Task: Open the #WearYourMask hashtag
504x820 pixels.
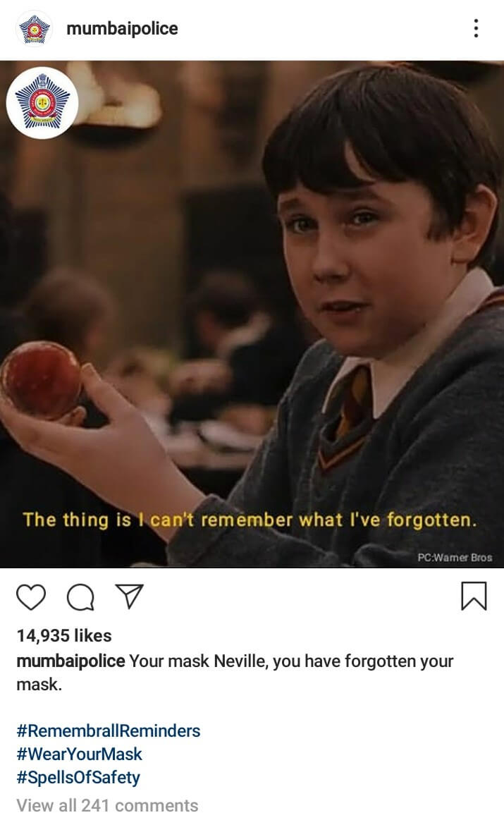Action: (80, 754)
